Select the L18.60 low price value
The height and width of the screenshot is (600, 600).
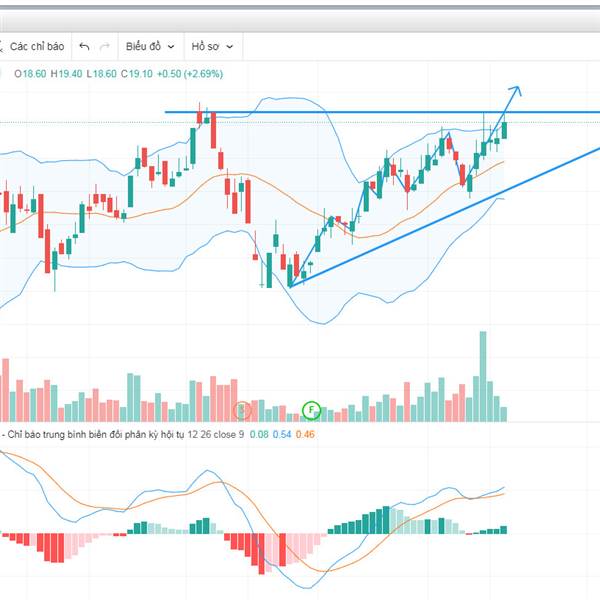click(101, 74)
